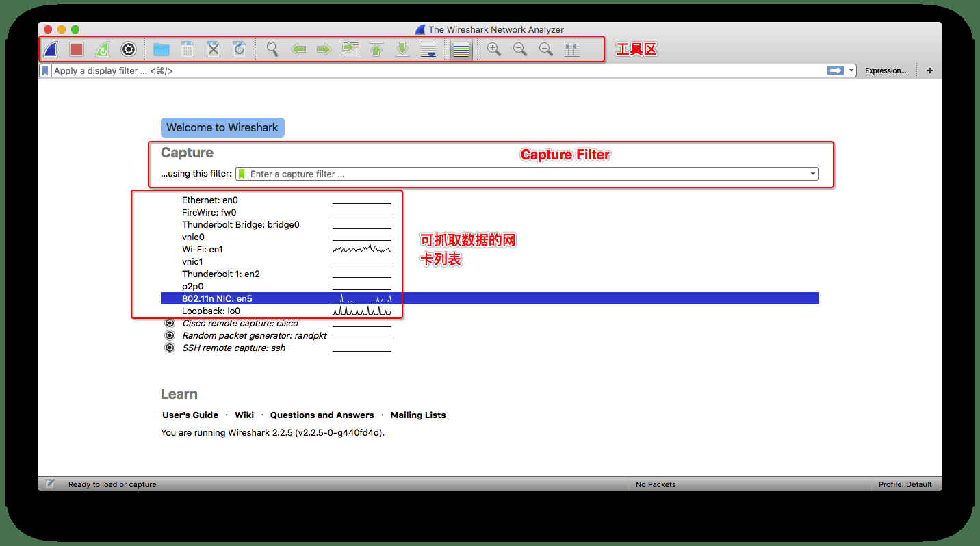Add a filter button with plus icon

(930, 70)
